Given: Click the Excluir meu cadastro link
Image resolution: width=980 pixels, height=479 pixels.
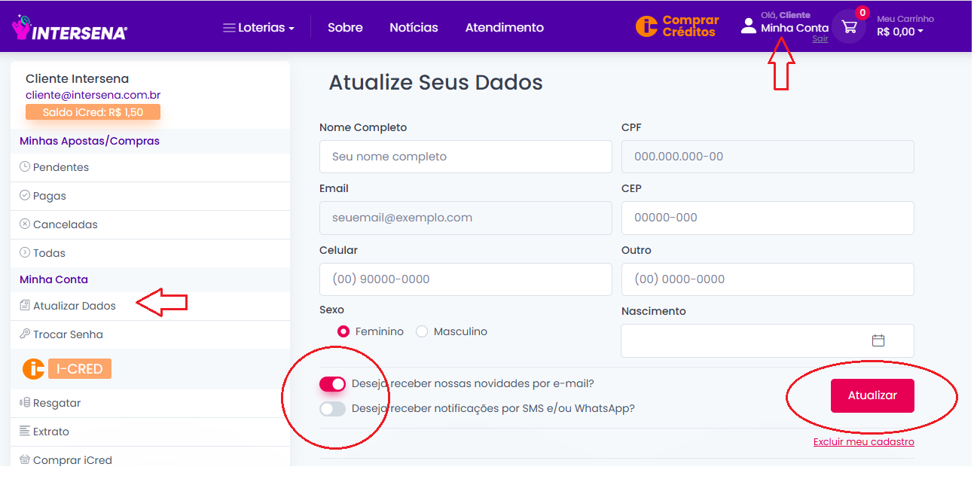Looking at the screenshot, I should coord(863,442).
